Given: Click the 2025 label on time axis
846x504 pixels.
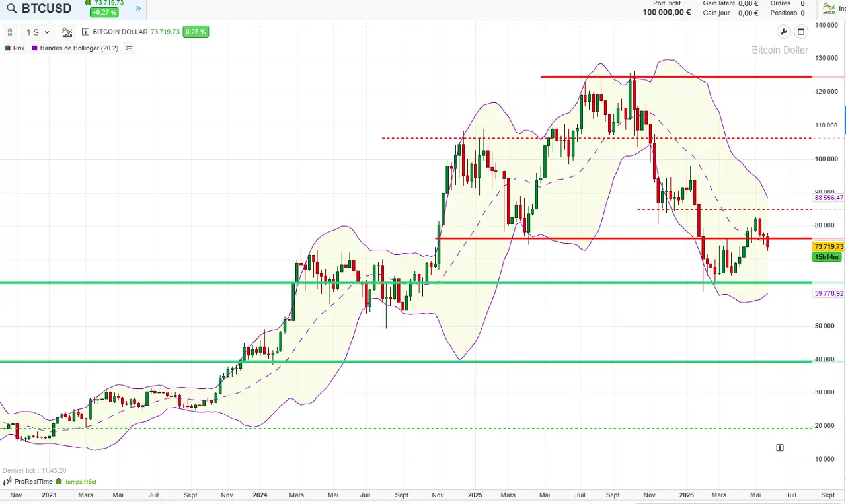Looking at the screenshot, I should click(x=475, y=495).
